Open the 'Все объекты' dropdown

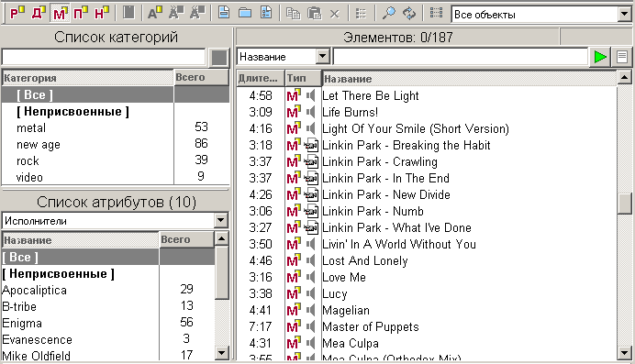(624, 15)
